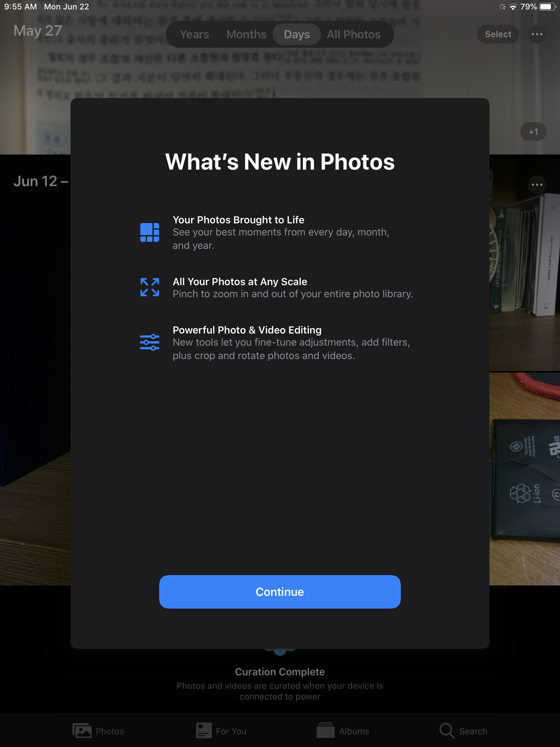Open the Li-ion battery photo thumbnail
The image size is (560, 747).
524,479
